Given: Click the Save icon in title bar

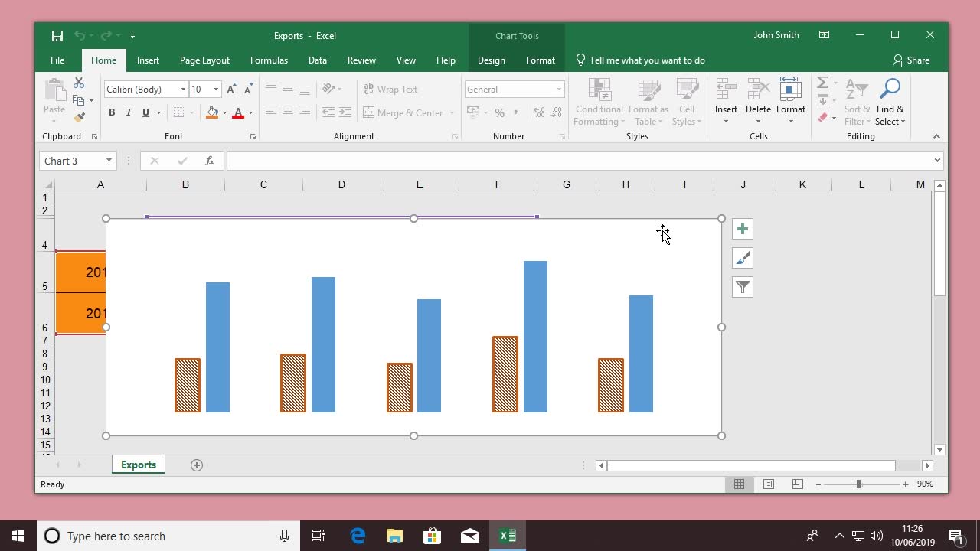Looking at the screenshot, I should click(x=57, y=36).
